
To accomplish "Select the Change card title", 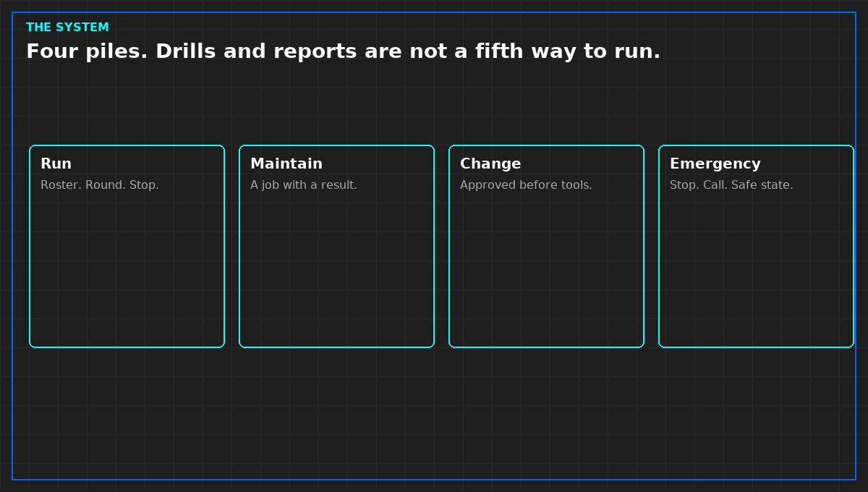I will [x=490, y=164].
